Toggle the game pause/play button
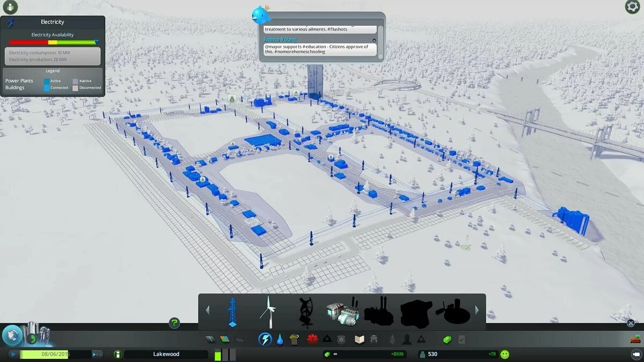This screenshot has width=644, height=362. 13,354
